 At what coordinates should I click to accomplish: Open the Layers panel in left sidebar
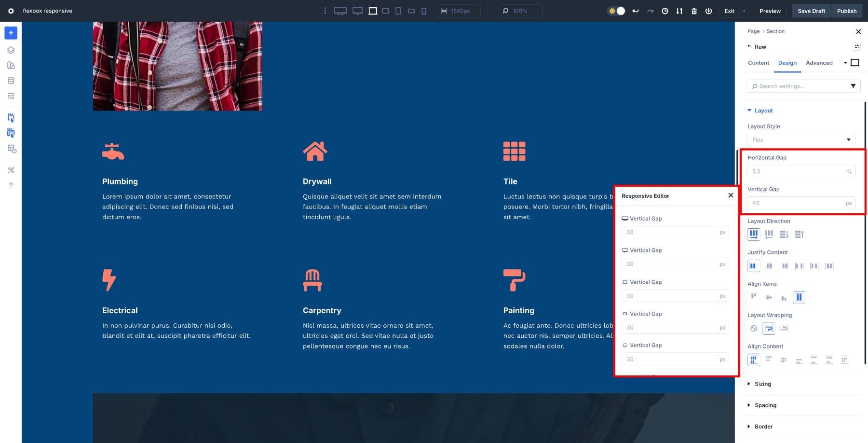click(x=11, y=50)
